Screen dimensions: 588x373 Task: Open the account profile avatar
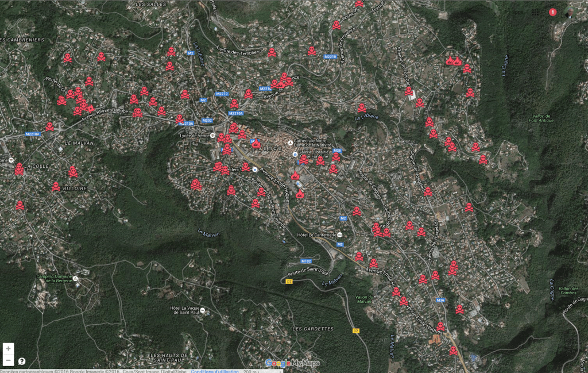[x=569, y=12]
